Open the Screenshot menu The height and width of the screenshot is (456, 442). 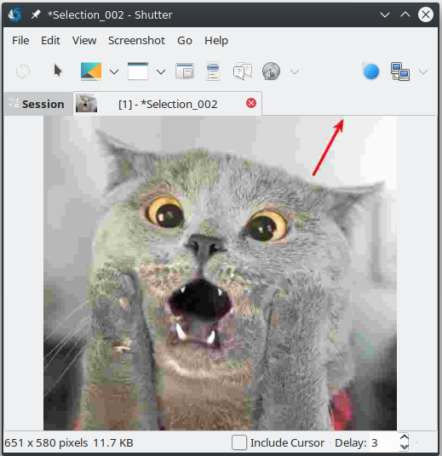pos(136,41)
